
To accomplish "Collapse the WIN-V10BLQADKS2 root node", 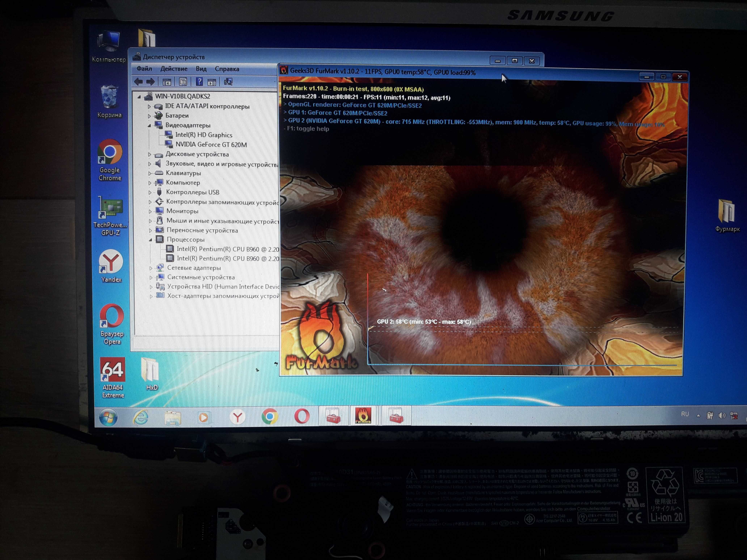I will click(x=139, y=97).
